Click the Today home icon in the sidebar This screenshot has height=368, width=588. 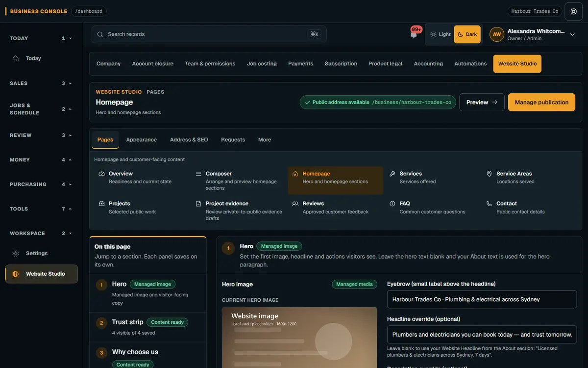point(16,58)
